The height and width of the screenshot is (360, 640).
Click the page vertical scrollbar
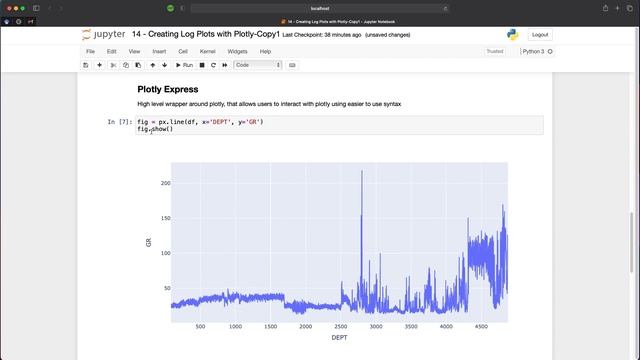point(632,242)
